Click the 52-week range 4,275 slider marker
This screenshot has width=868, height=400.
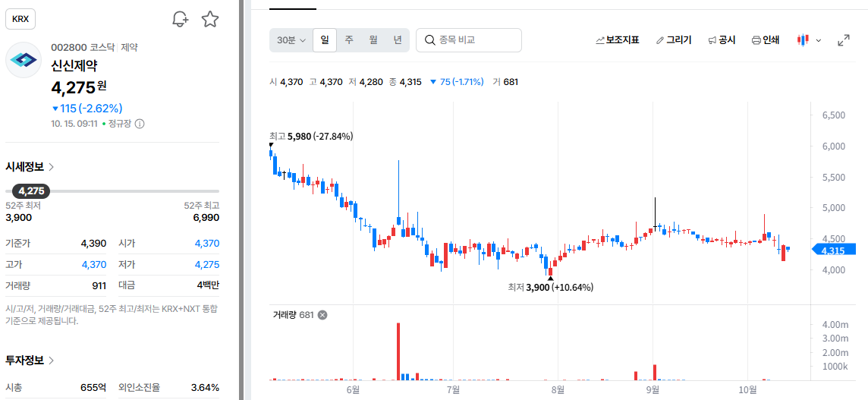coord(31,191)
